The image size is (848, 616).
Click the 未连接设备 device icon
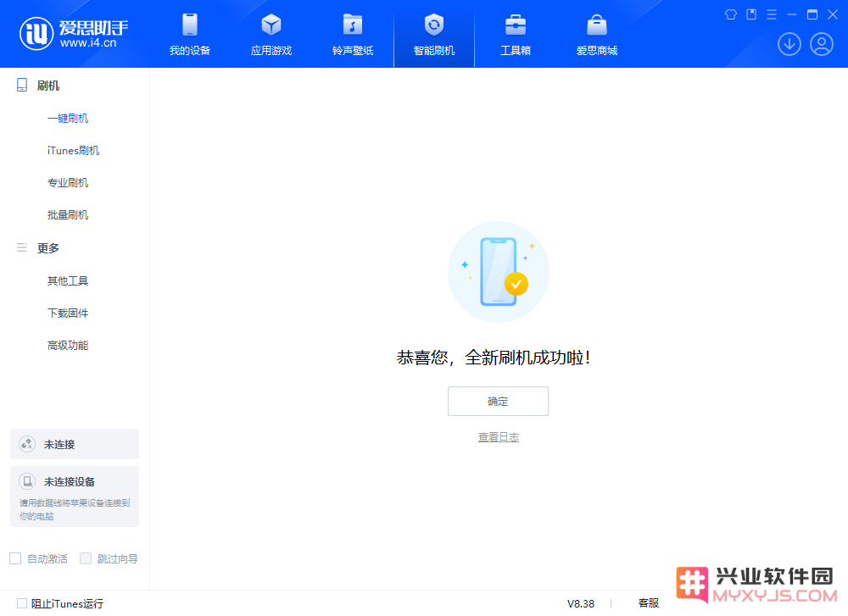[x=27, y=481]
